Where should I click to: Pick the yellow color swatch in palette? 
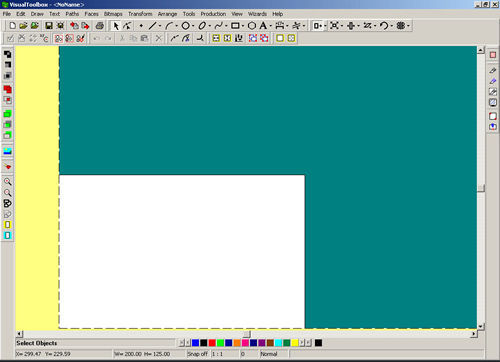coord(295,343)
